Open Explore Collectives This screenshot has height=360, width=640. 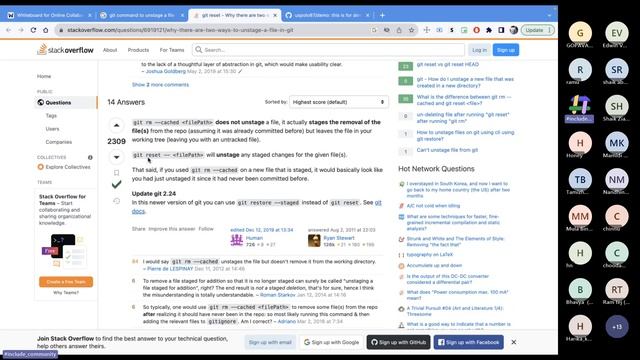(x=64, y=167)
